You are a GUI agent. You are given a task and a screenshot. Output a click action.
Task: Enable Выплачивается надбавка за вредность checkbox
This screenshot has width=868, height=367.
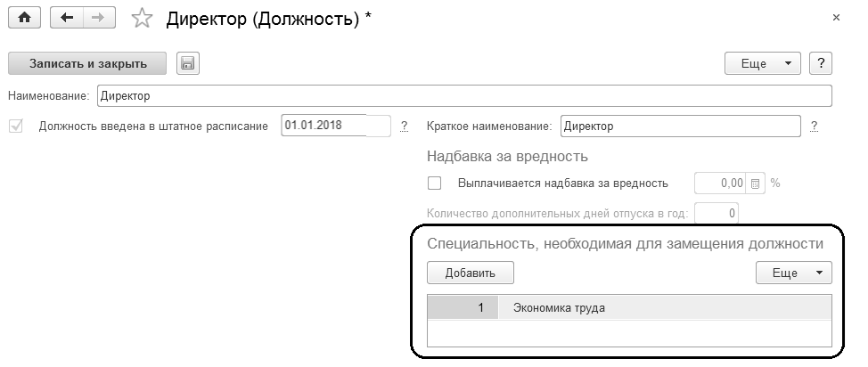pyautogui.click(x=435, y=183)
